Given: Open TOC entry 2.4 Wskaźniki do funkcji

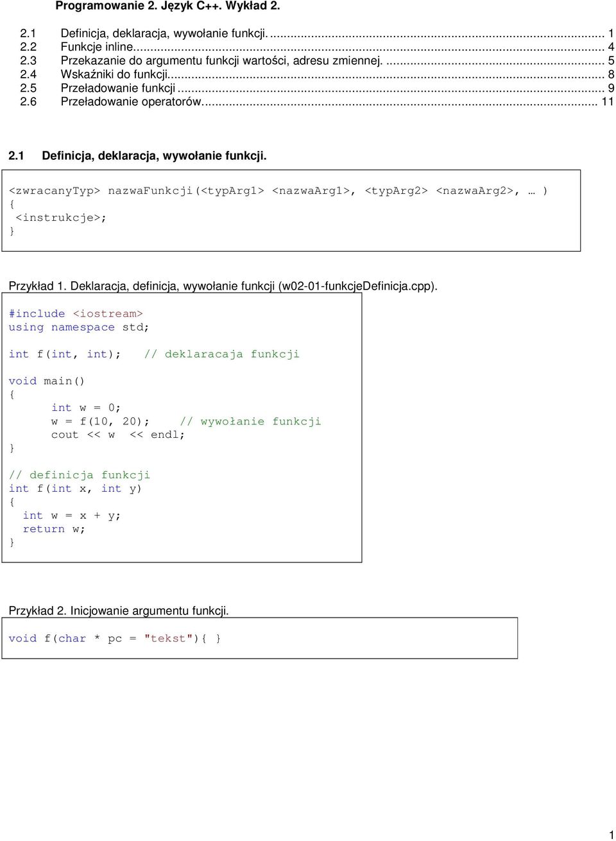Looking at the screenshot, I should coord(115,74).
